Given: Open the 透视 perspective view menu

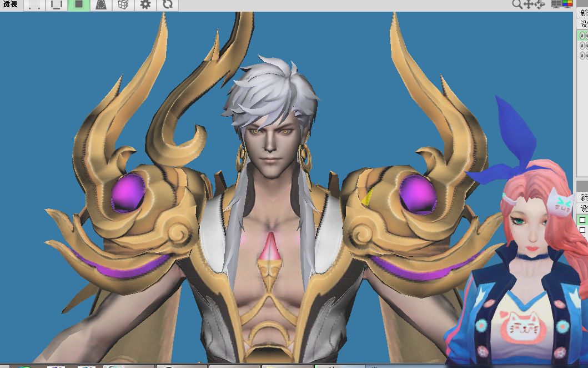Looking at the screenshot, I should [x=11, y=4].
